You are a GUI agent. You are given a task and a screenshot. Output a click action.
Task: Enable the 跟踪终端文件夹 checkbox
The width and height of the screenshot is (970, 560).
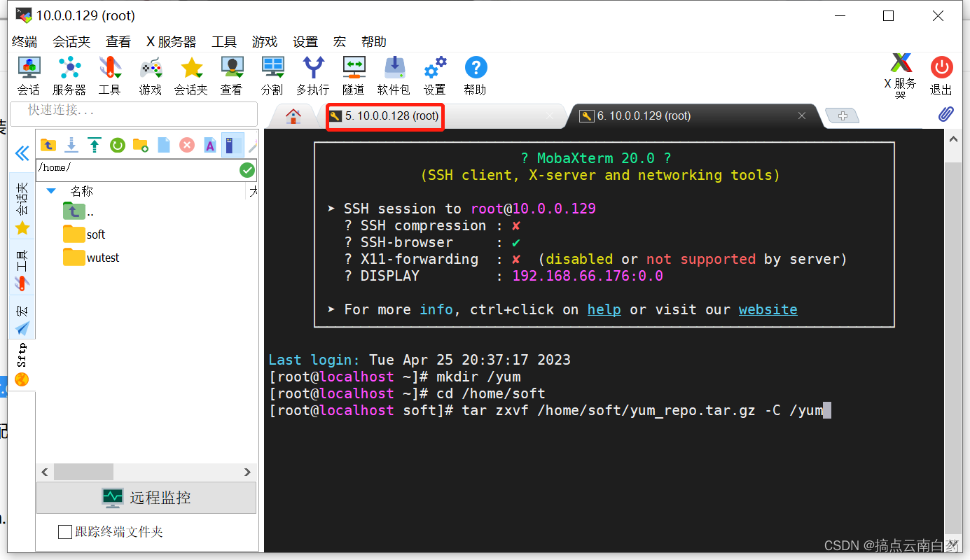pos(65,532)
